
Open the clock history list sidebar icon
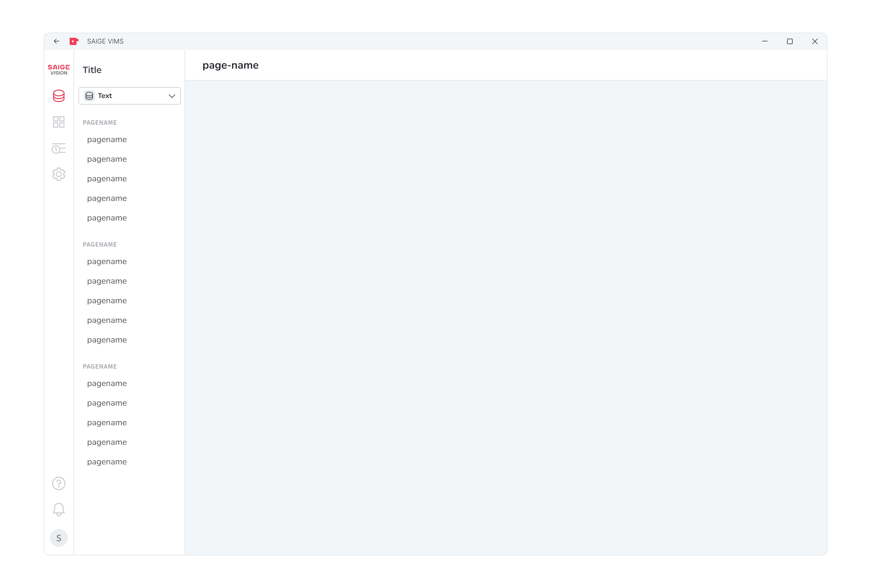click(x=59, y=148)
